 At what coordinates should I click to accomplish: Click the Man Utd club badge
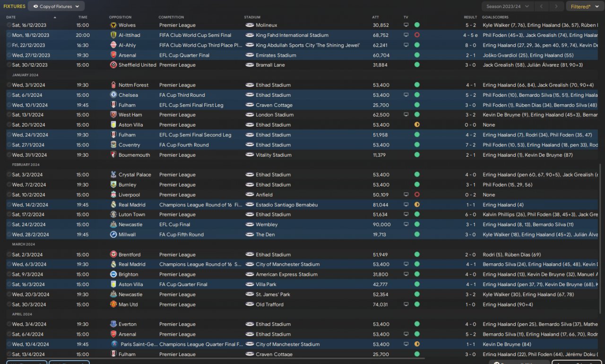113,305
